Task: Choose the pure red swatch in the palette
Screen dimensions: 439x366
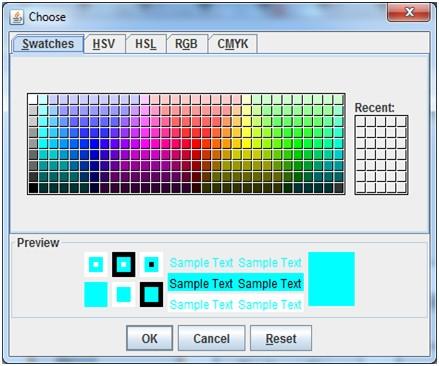Action: click(x=196, y=144)
